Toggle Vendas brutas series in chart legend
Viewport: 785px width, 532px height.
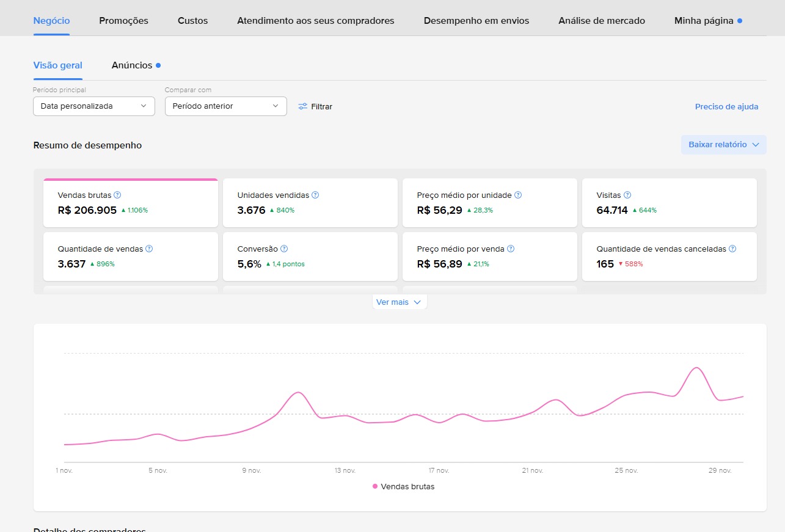click(404, 487)
